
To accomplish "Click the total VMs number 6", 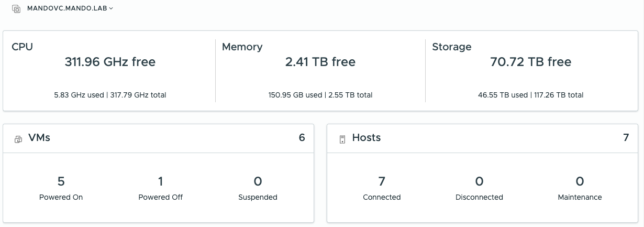I will (302, 138).
